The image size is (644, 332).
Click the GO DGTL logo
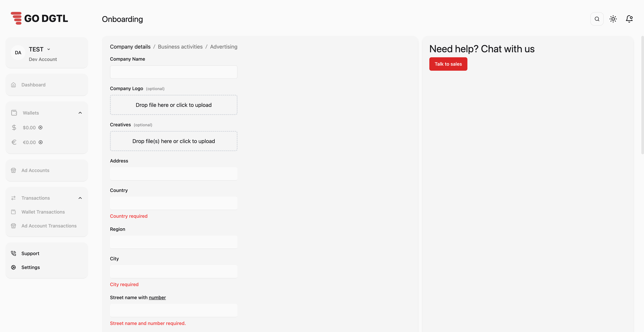click(39, 18)
